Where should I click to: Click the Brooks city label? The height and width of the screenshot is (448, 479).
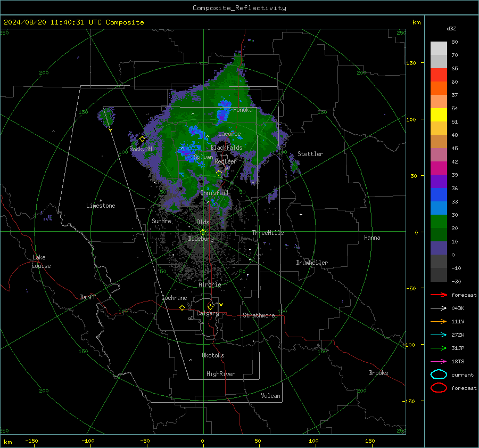[378, 373]
